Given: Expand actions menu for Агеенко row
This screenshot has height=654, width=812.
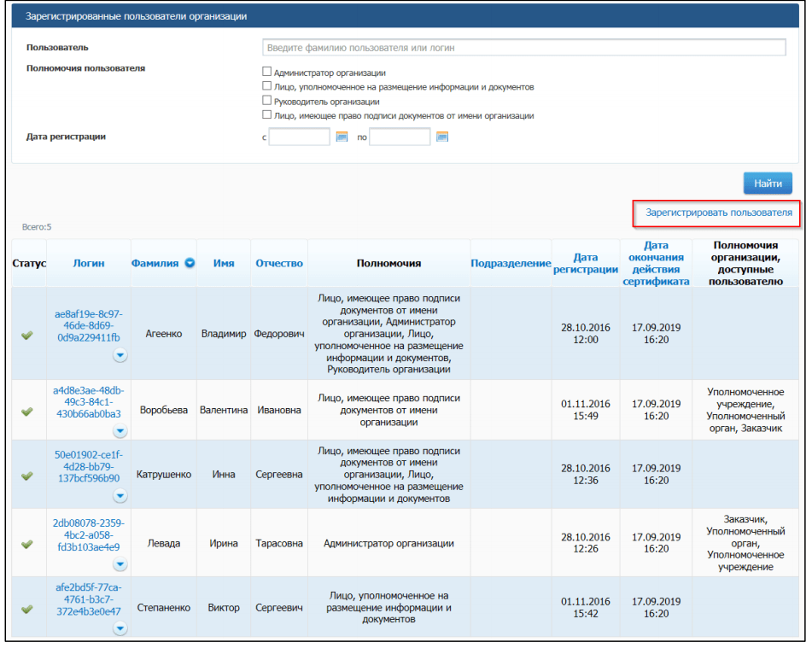Looking at the screenshot, I should (120, 355).
